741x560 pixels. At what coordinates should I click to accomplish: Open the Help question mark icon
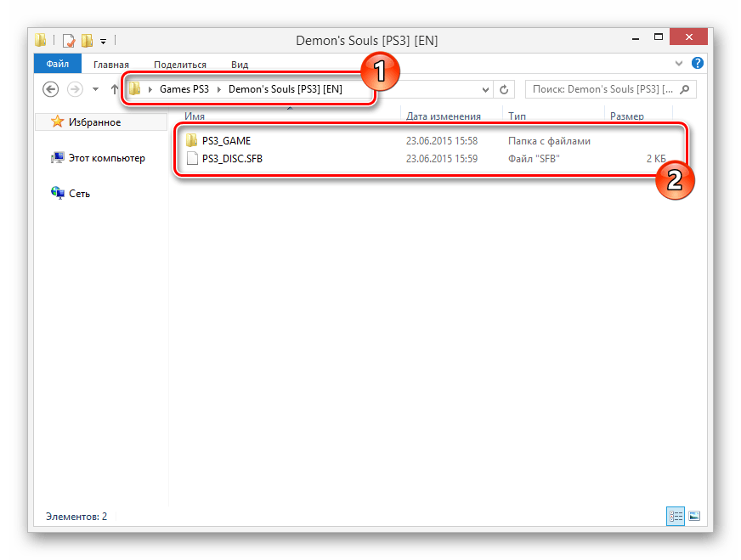[x=697, y=64]
